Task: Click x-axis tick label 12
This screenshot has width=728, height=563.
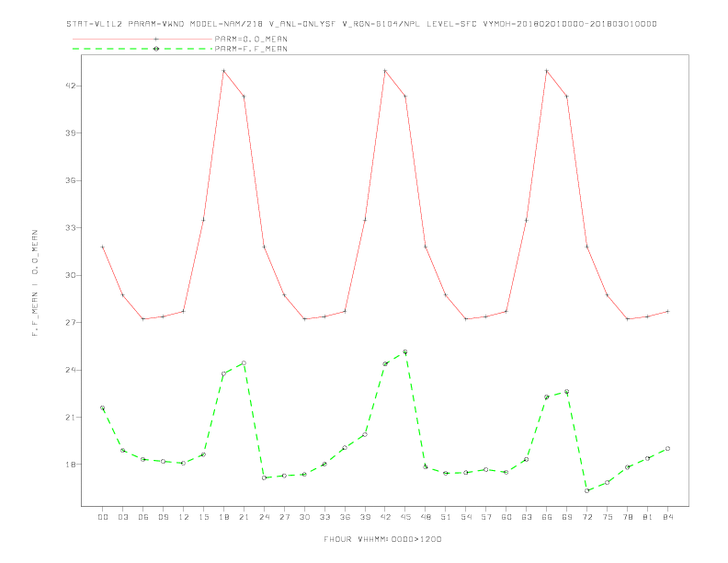Action: pos(184,517)
